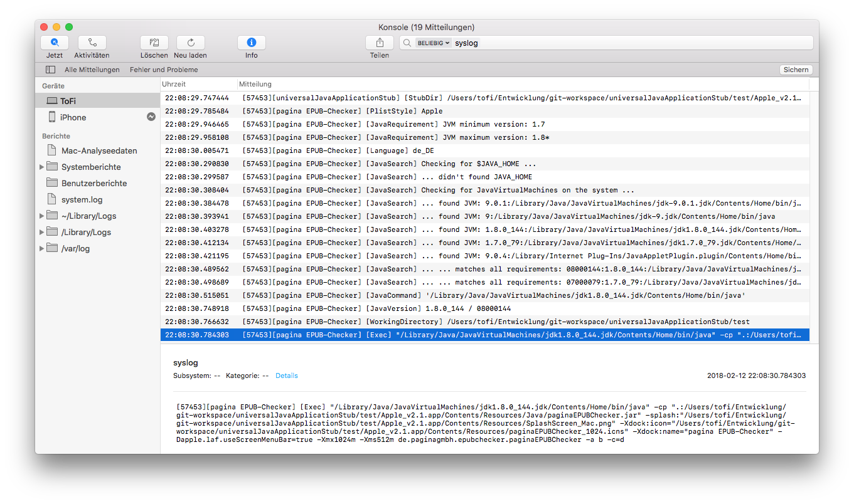
Task: Click the Löschen toolbar icon
Action: point(154,42)
